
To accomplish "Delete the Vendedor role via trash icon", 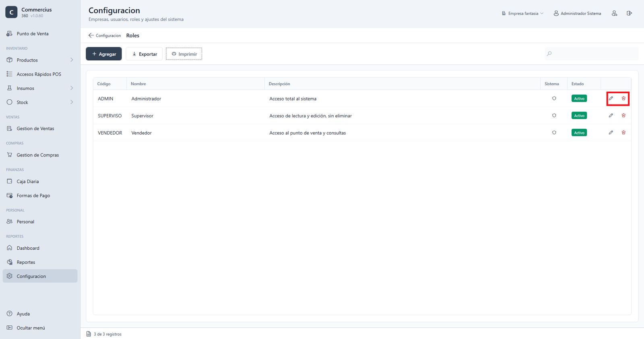I will 623,133.
